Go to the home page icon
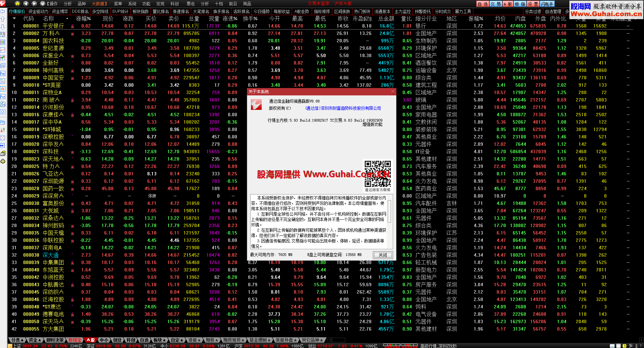The width and height of the screenshot is (644, 348). 18,4
